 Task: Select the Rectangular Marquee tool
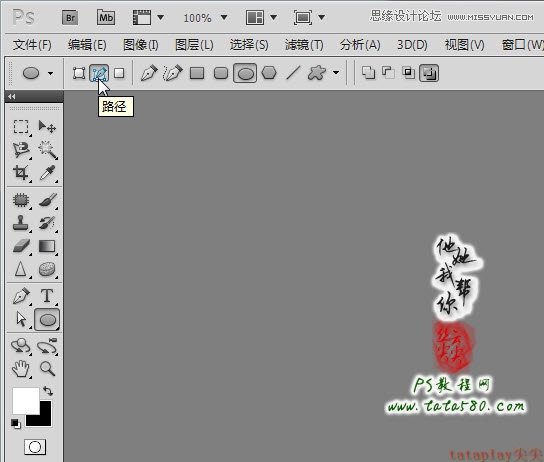[x=21, y=127]
